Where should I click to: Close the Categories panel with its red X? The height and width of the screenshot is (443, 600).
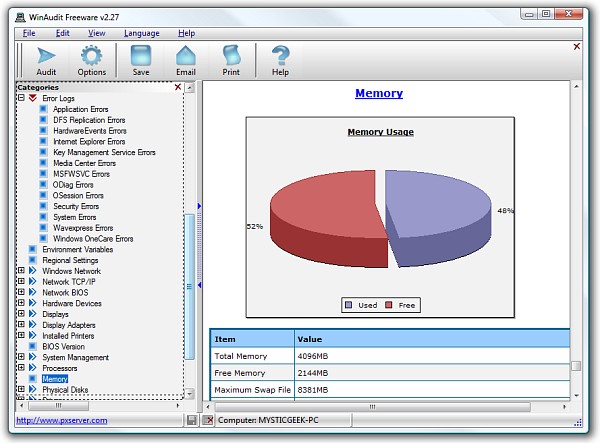[x=178, y=87]
